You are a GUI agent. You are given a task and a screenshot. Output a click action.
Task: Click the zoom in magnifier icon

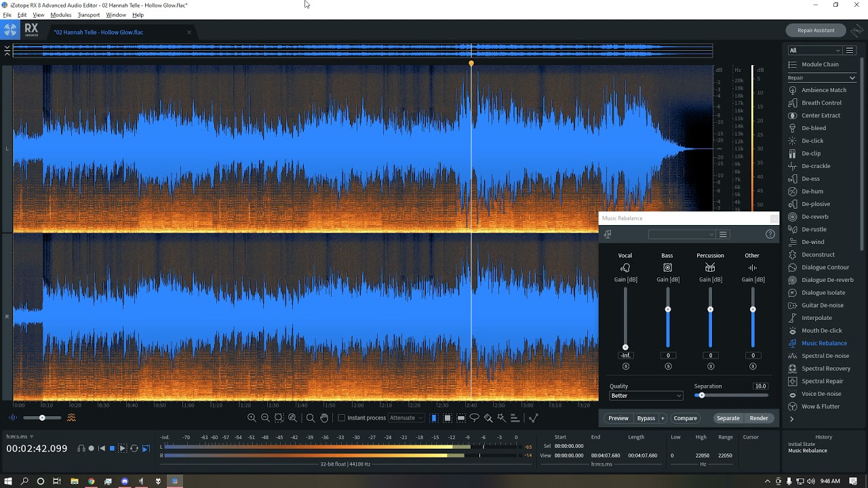[252, 418]
